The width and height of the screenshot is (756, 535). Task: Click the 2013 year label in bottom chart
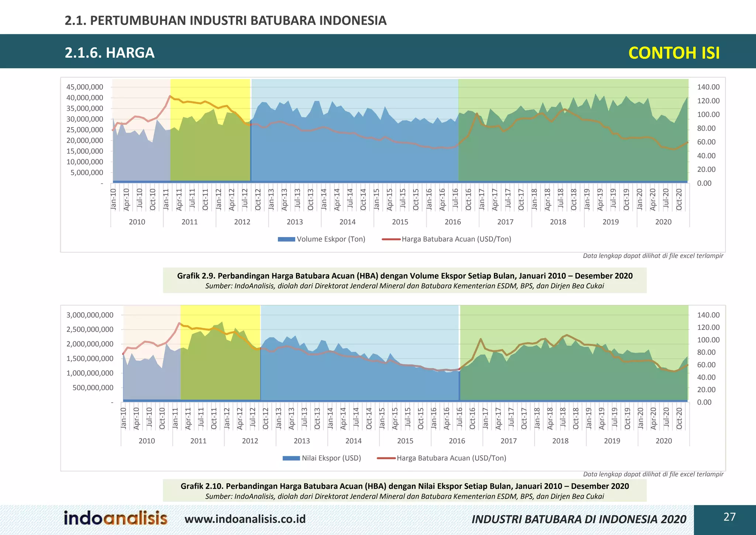tap(302, 441)
